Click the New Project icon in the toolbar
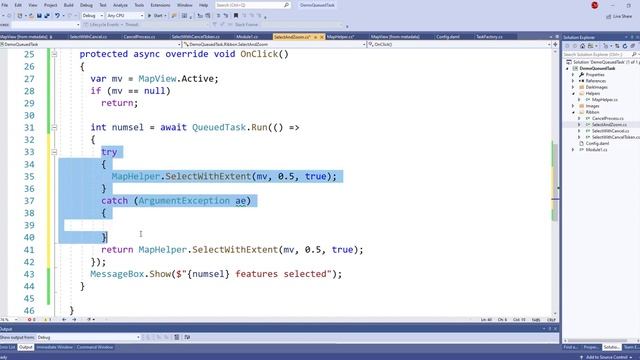Image resolution: width=640 pixels, height=360 pixels. (19, 16)
